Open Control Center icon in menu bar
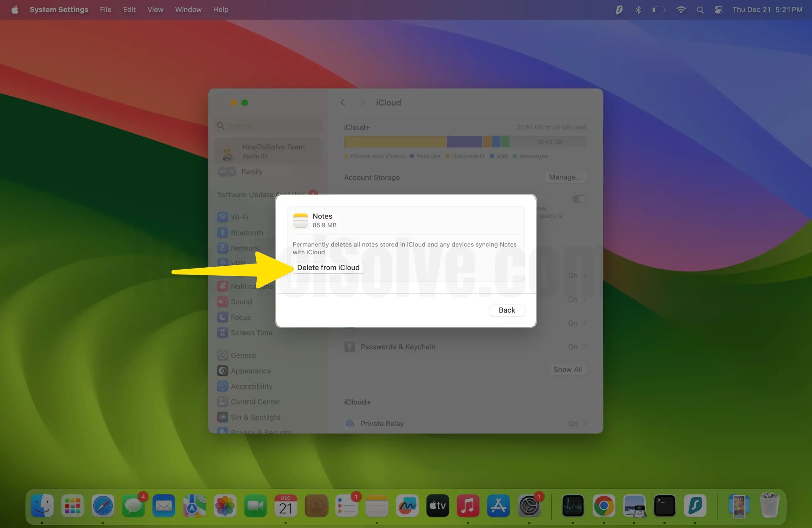 click(718, 10)
